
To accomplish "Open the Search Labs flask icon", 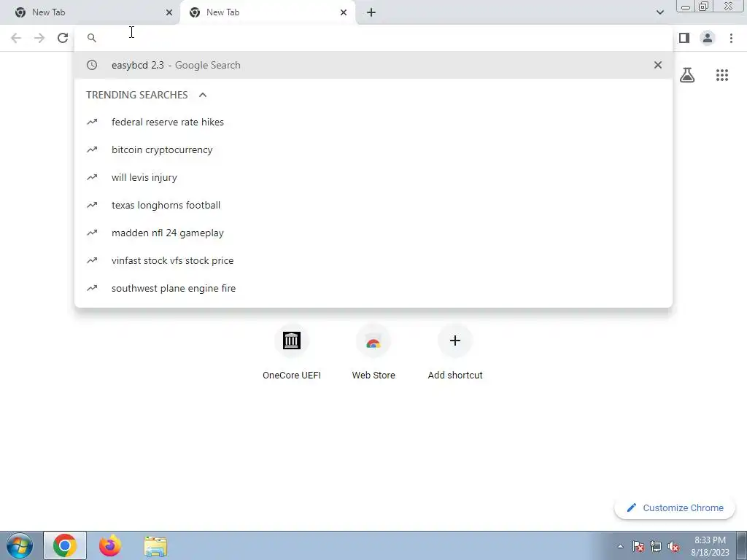I will (687, 75).
